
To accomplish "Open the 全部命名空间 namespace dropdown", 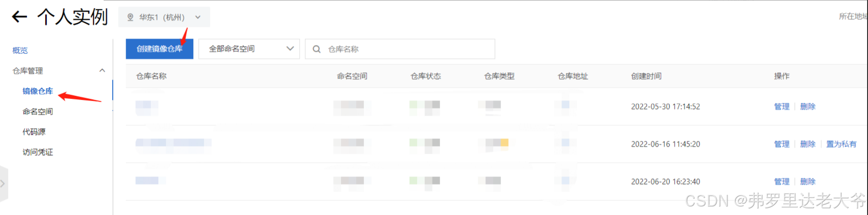I will 249,49.
